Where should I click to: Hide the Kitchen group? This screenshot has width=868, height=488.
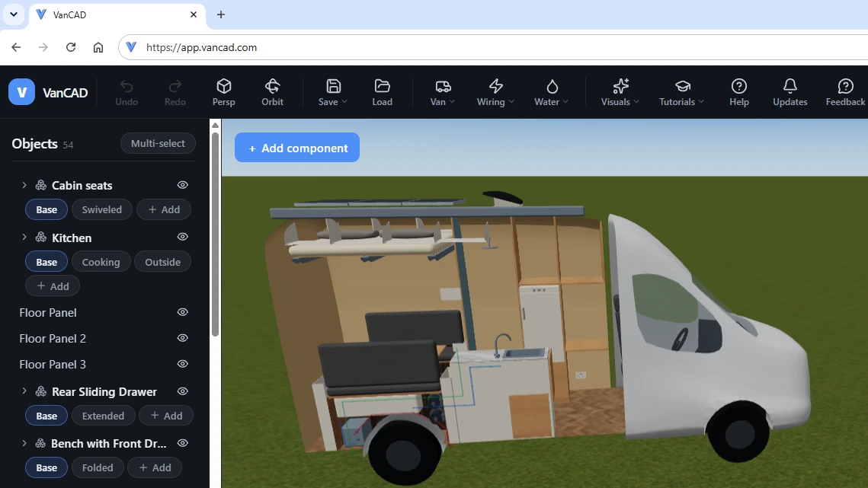click(x=183, y=237)
